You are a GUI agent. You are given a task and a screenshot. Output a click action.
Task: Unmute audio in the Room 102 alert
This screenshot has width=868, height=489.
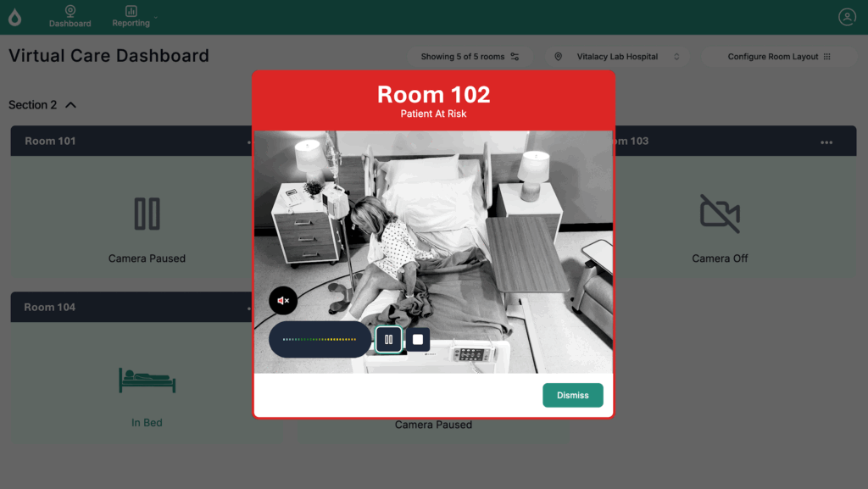(283, 301)
